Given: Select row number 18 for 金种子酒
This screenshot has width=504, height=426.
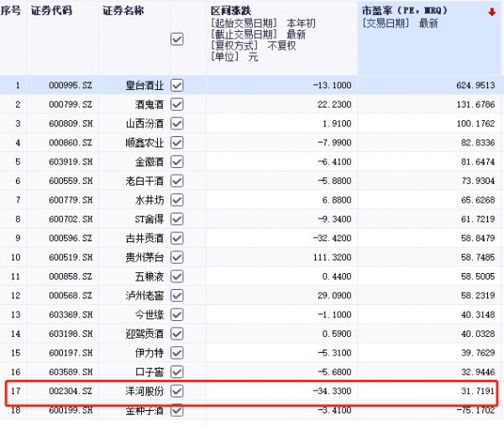Looking at the screenshot, I should point(16,409).
